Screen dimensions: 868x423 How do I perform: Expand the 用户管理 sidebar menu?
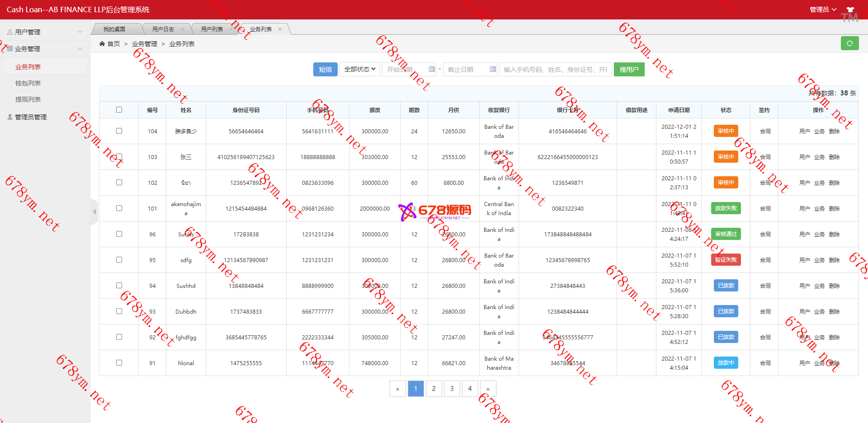[44, 32]
